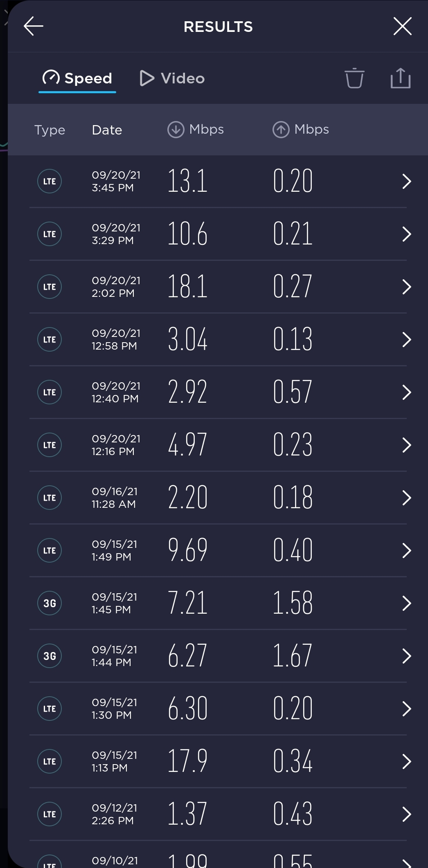Viewport: 428px width, 868px height.
Task: Close the Results screen with X
Action: click(402, 27)
